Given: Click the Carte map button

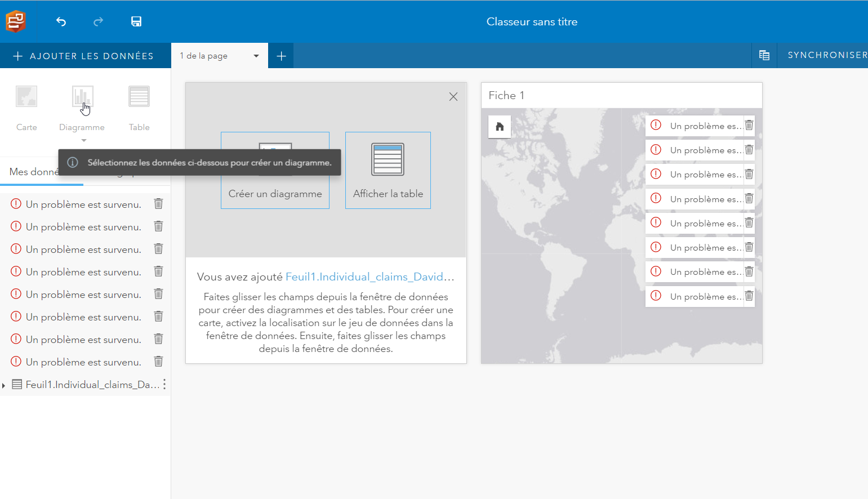Looking at the screenshot, I should [26, 109].
